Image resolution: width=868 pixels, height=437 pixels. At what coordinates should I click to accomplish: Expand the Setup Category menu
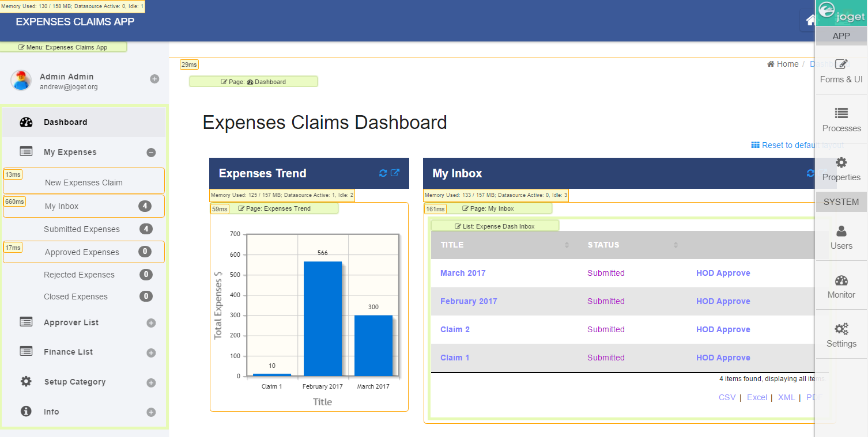[151, 382]
